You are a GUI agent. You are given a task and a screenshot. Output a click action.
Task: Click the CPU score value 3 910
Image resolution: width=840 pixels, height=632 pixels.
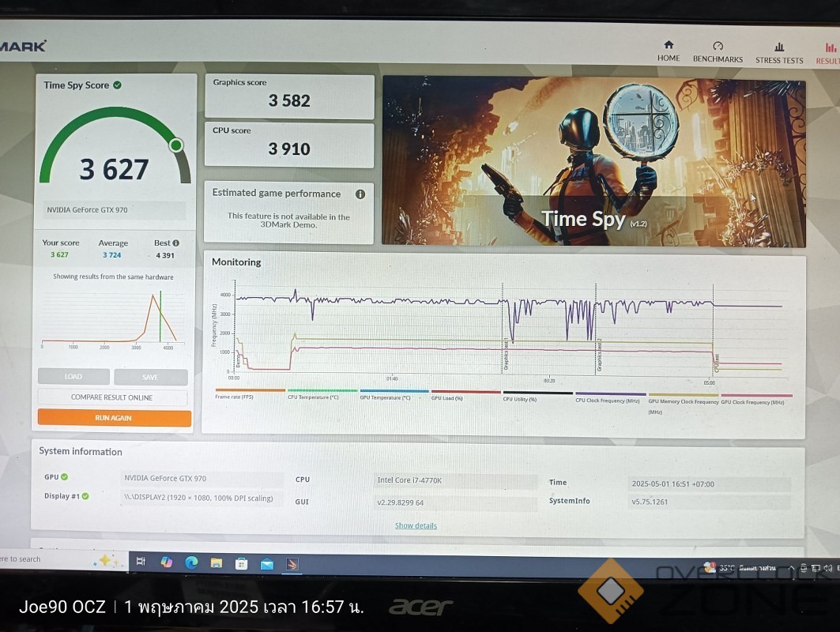289,149
